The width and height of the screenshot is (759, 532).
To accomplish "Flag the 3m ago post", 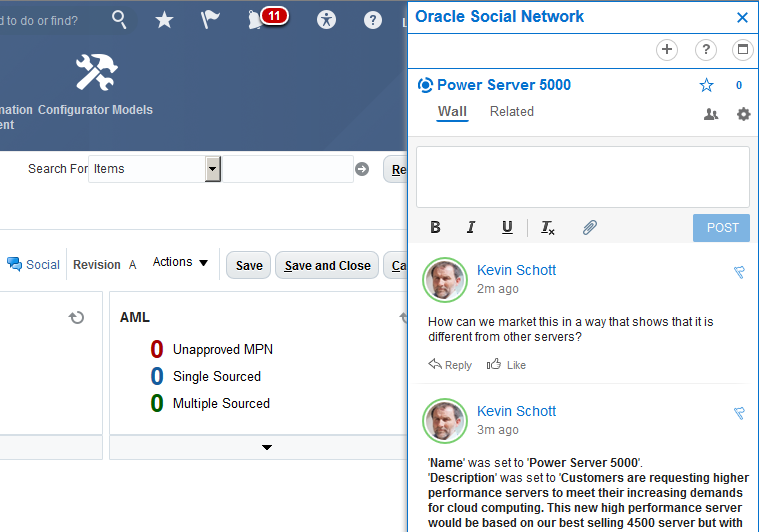I will click(739, 413).
